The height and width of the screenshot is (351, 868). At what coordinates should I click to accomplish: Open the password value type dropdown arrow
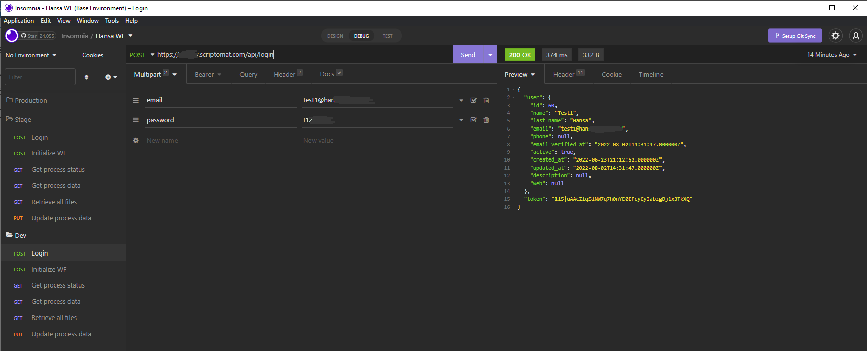(461, 120)
